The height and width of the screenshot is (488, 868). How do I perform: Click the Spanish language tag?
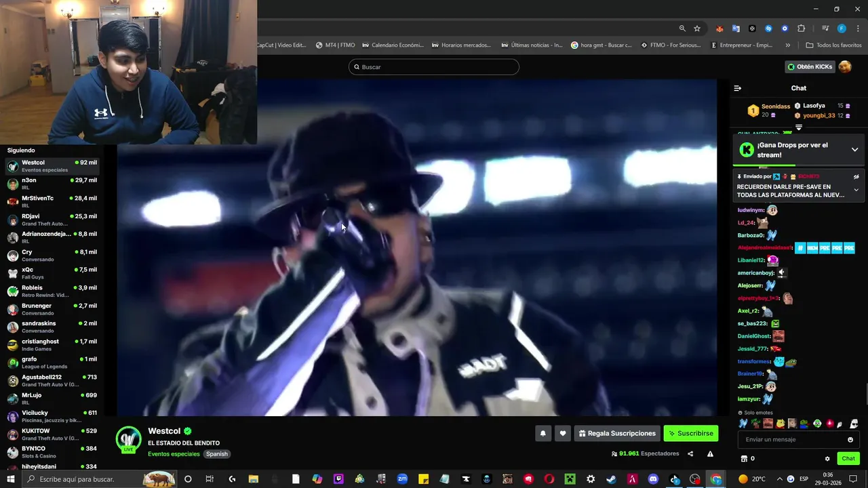point(217,454)
